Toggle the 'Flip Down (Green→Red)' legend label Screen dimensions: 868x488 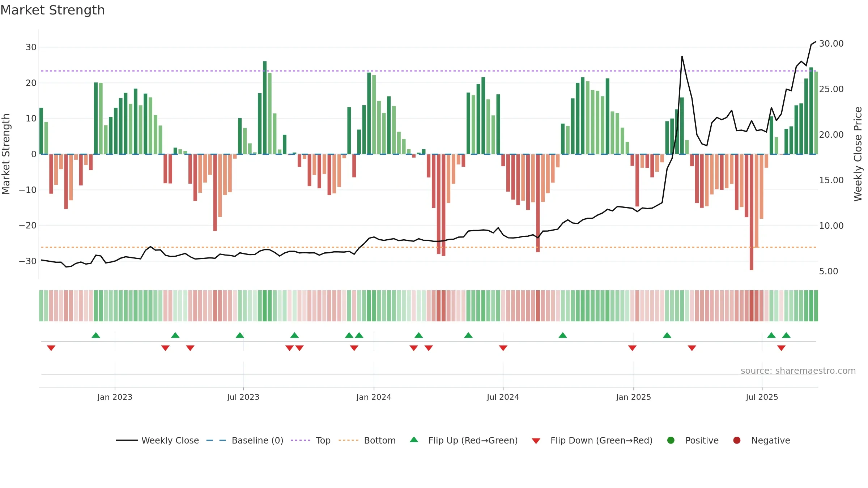point(601,440)
